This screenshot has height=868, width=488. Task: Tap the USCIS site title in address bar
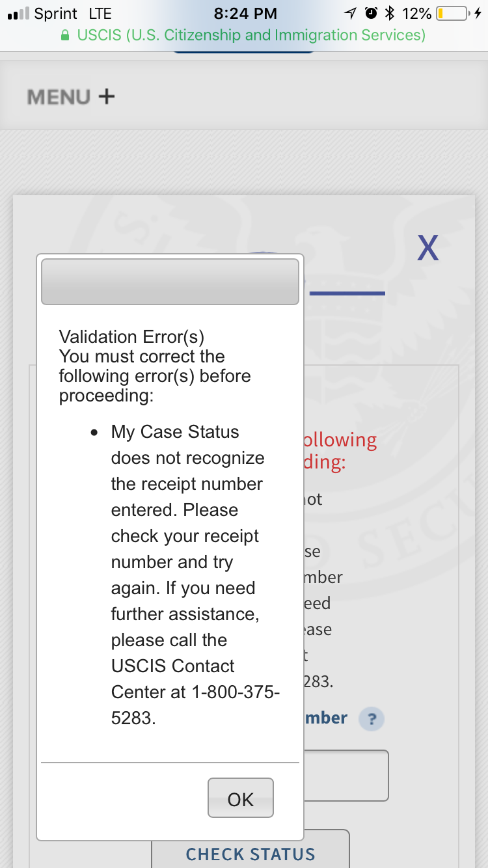(x=251, y=35)
